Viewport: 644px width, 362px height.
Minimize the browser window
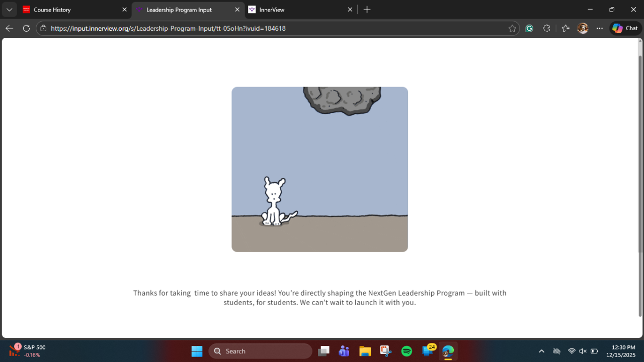click(x=590, y=10)
